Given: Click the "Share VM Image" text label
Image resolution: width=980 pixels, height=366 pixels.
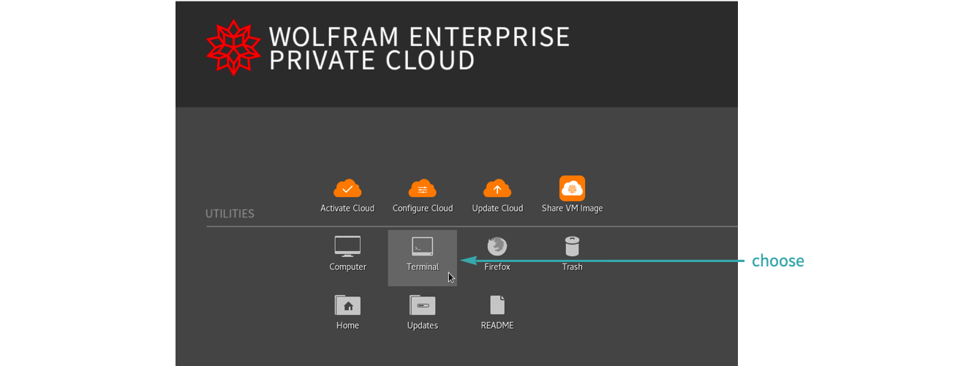Looking at the screenshot, I should [572, 209].
